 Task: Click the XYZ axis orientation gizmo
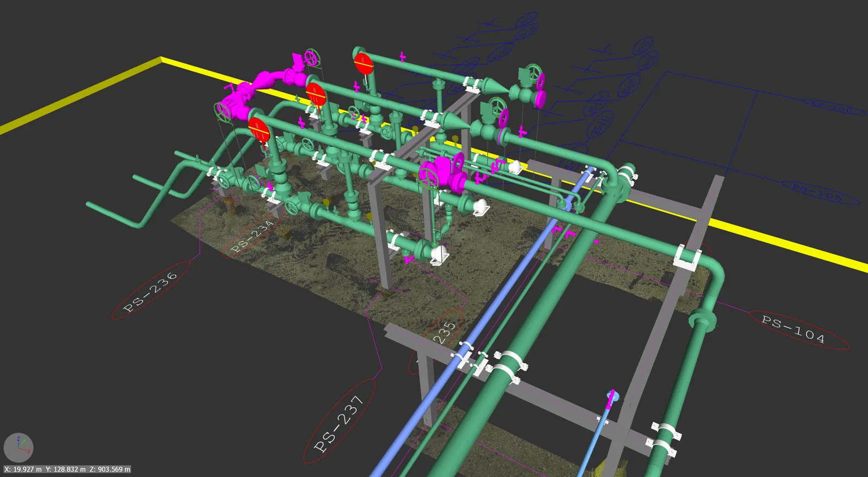tap(18, 448)
